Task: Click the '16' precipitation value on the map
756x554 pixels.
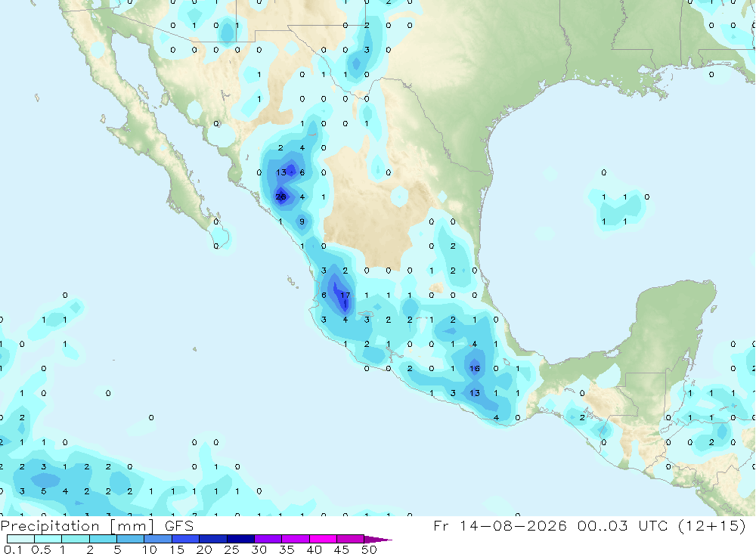Action: coord(475,368)
